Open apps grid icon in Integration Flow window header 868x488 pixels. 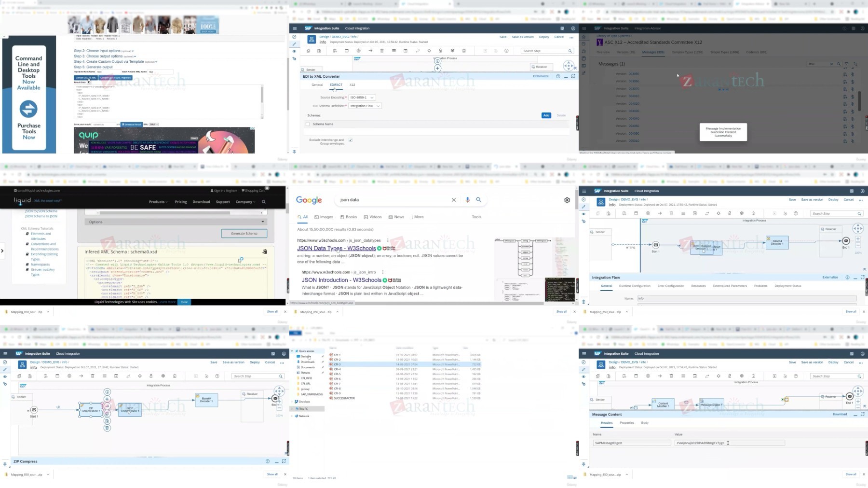pos(852,191)
